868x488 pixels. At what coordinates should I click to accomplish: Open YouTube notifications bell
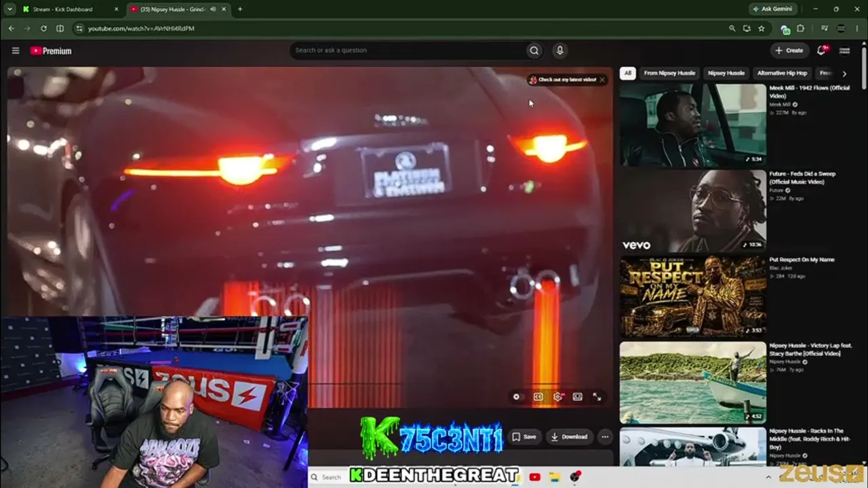coord(822,50)
